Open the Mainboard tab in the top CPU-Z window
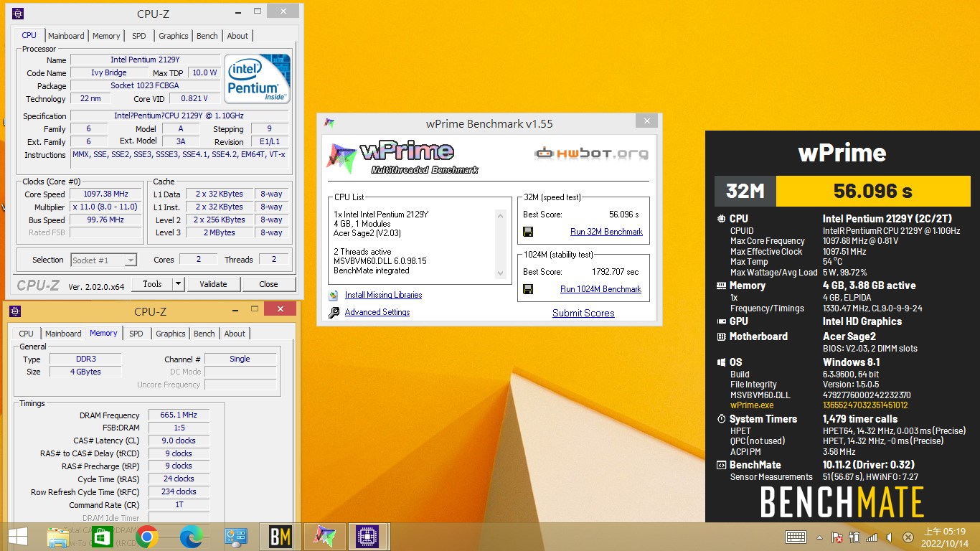This screenshot has height=551, width=980. coord(66,36)
